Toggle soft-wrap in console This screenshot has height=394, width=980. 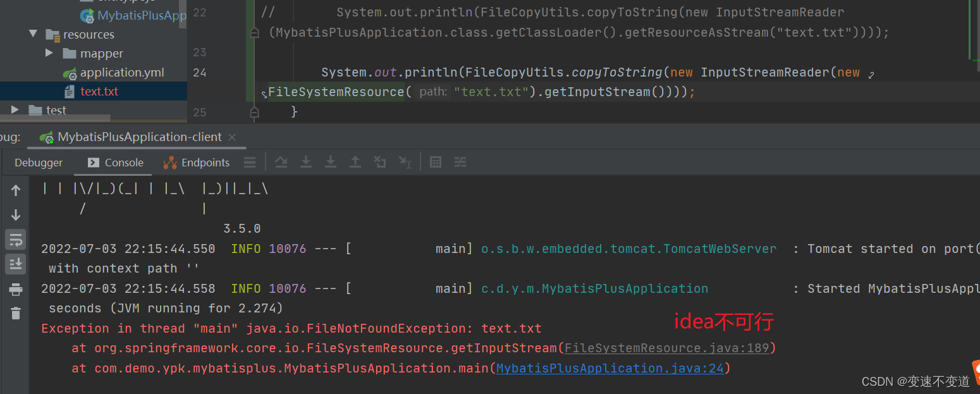[x=16, y=240]
